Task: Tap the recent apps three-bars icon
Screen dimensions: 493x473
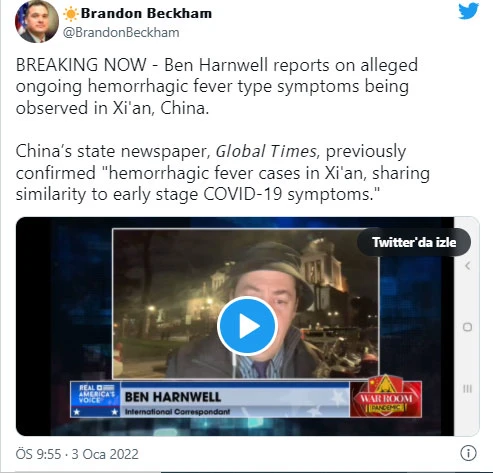Action: coord(468,389)
